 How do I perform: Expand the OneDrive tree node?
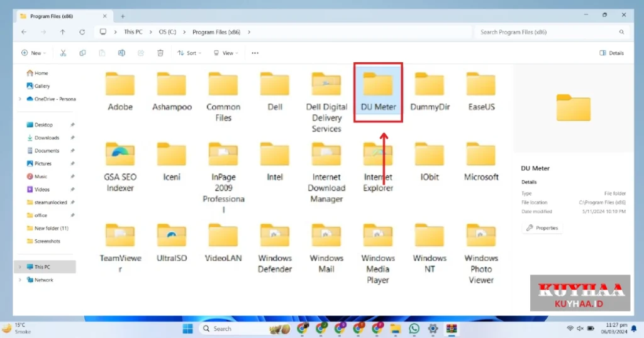tap(19, 99)
